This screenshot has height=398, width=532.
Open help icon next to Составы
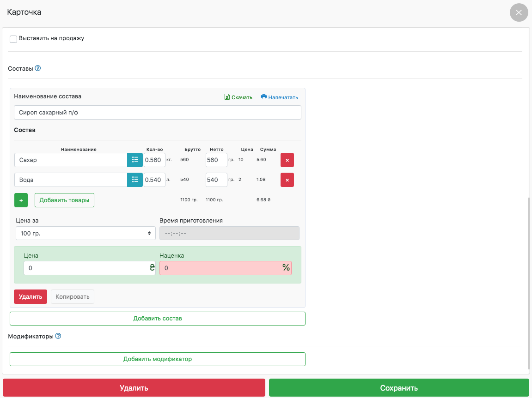click(38, 68)
